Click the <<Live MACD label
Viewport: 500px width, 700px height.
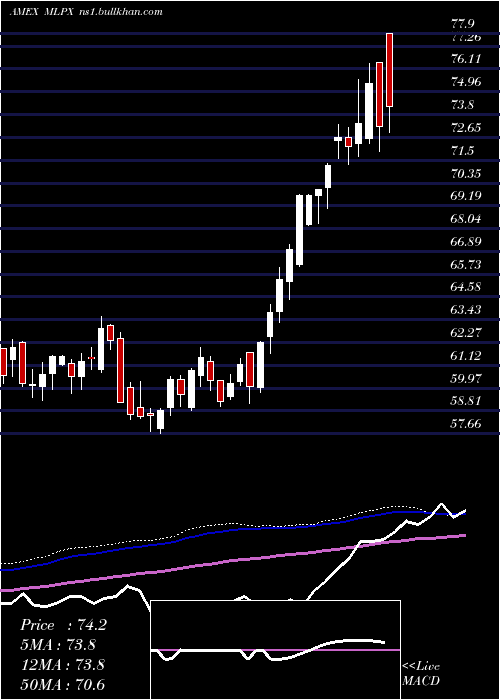coord(421,674)
